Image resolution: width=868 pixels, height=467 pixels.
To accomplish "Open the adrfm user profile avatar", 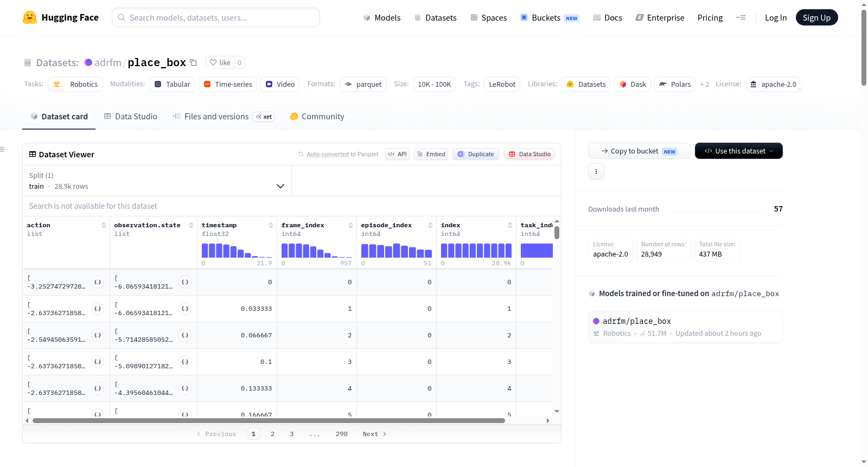I will (88, 62).
